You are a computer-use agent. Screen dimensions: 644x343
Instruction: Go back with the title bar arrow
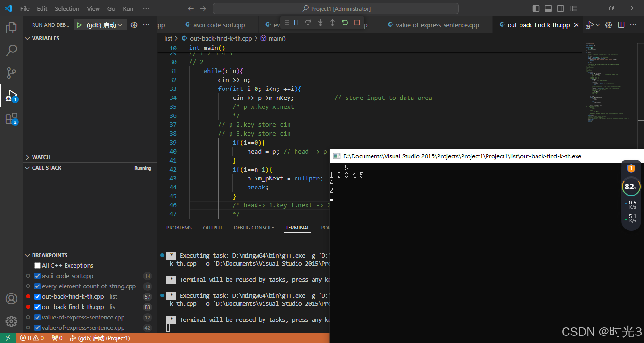[190, 9]
